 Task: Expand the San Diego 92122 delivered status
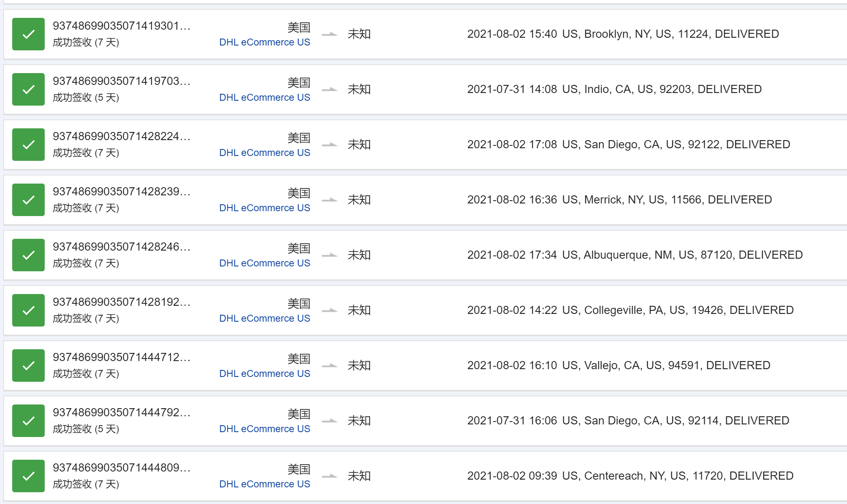coord(629,145)
